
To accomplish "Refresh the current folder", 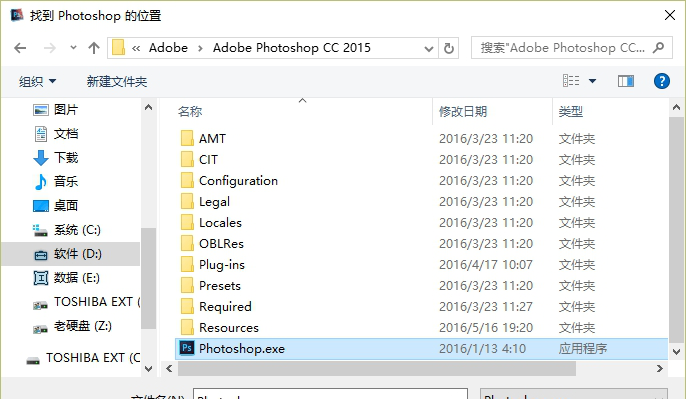I will [x=448, y=48].
